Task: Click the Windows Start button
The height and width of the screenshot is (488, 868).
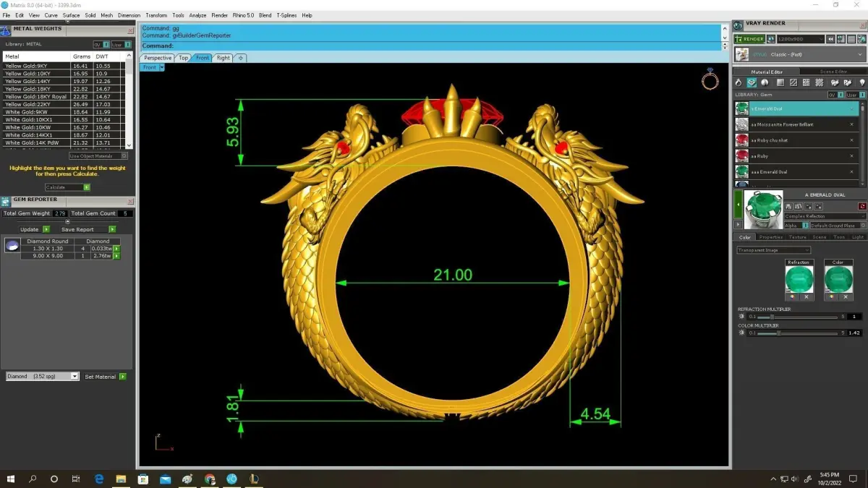Action: coord(11,479)
